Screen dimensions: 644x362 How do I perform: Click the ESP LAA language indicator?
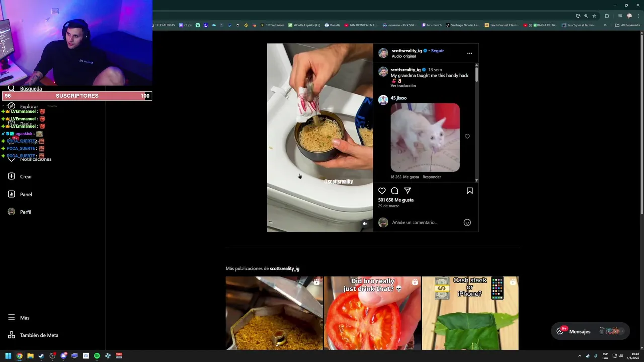605,356
